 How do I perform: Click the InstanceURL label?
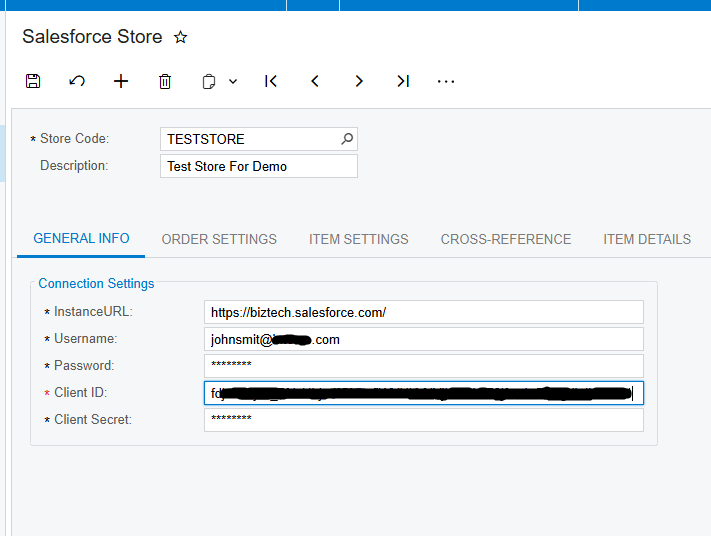(x=93, y=312)
